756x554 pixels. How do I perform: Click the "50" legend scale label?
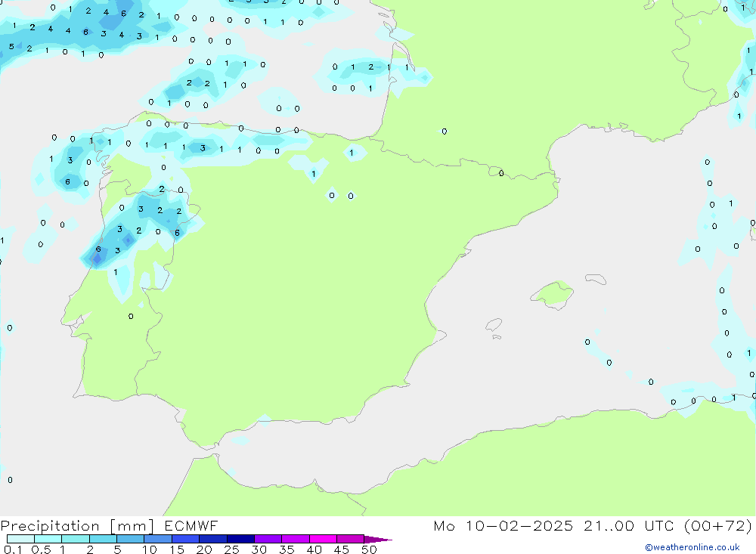(x=369, y=549)
